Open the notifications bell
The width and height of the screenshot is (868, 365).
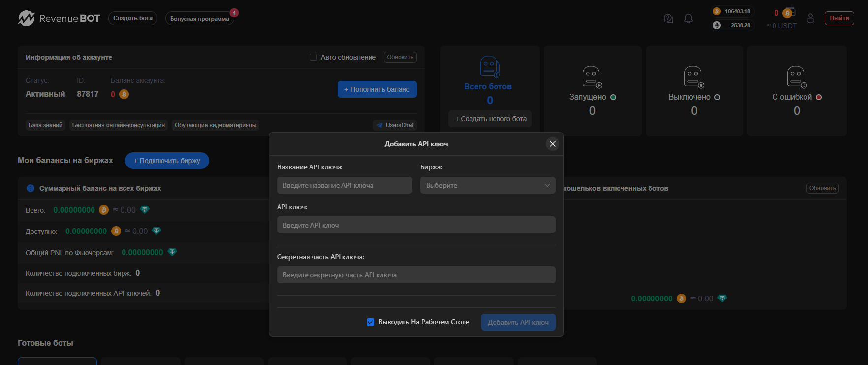coord(689,19)
